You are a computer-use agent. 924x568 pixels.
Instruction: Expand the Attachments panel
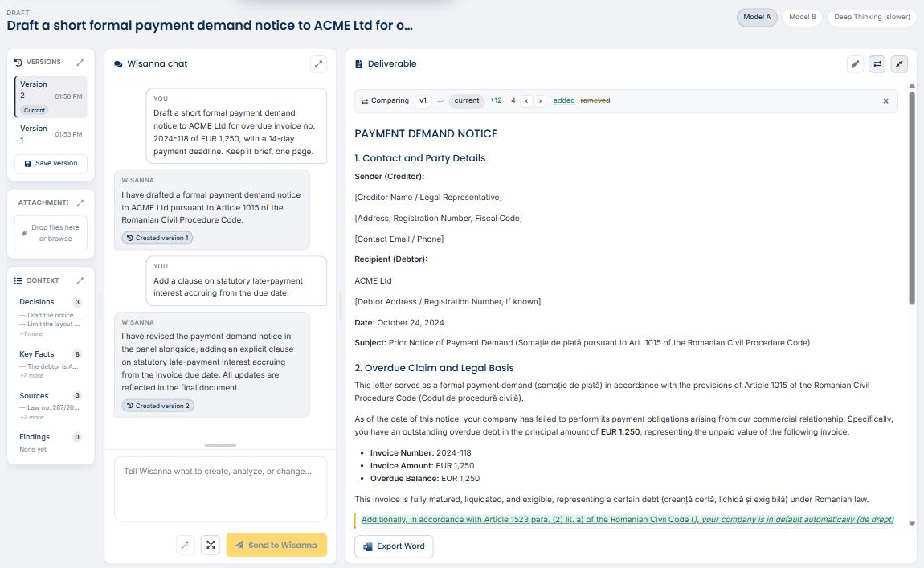point(80,202)
